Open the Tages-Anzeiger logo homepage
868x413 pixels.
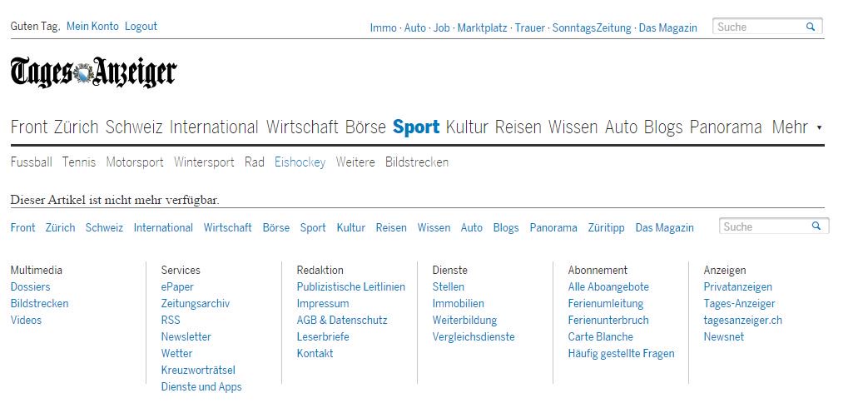(x=93, y=72)
